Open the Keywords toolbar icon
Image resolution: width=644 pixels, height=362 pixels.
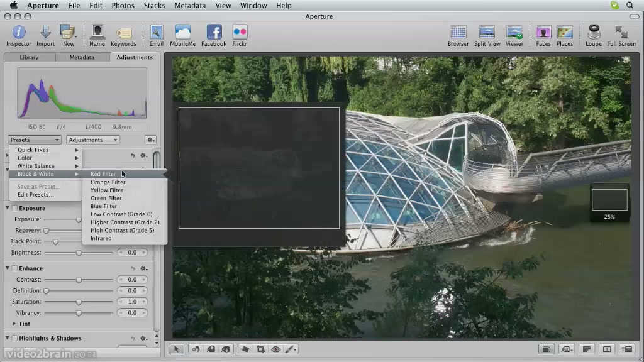coord(123,33)
